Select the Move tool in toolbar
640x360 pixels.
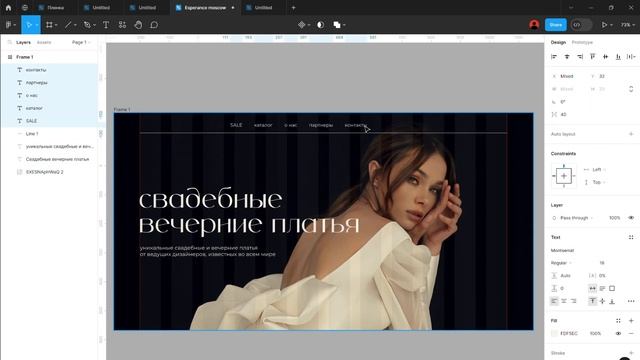(29, 25)
